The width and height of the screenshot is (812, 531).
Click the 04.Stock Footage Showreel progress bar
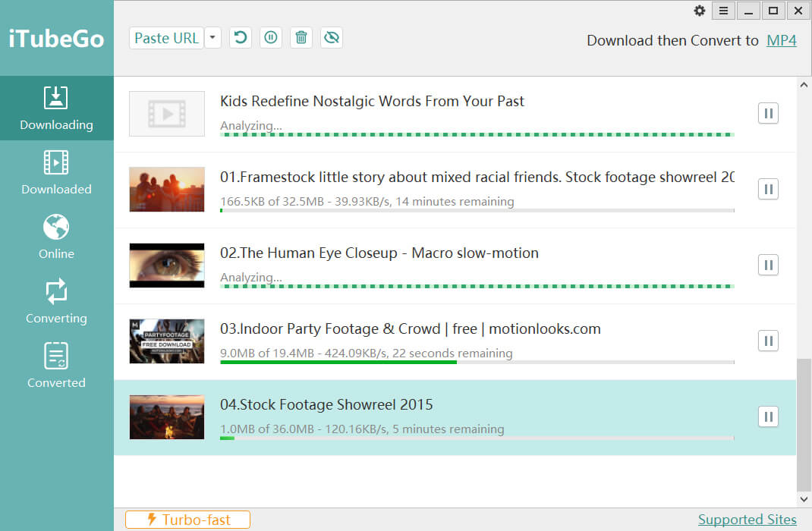pos(477,438)
